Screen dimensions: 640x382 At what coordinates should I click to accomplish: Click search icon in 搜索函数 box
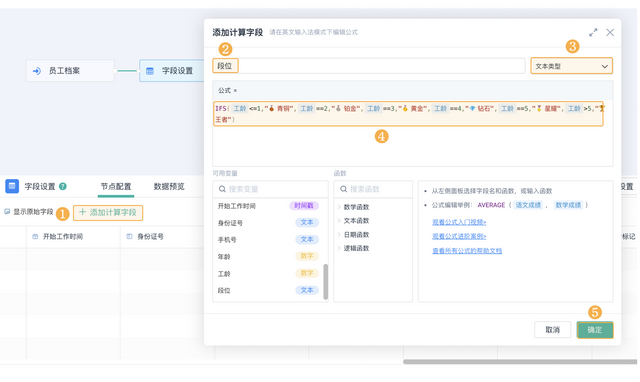pyautogui.click(x=343, y=189)
